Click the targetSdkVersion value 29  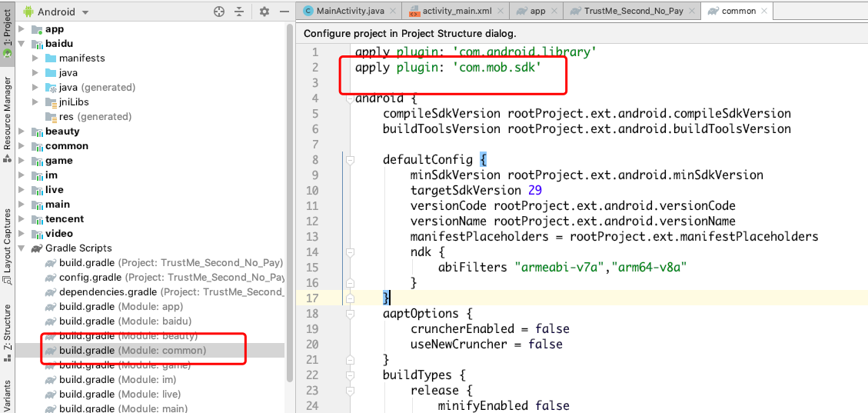(534, 191)
